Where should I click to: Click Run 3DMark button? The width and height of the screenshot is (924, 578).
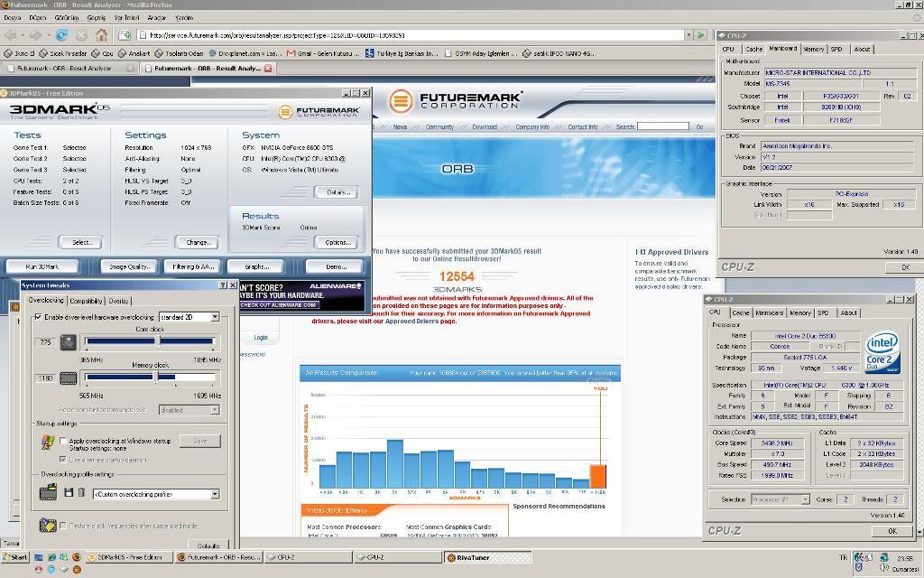click(42, 266)
